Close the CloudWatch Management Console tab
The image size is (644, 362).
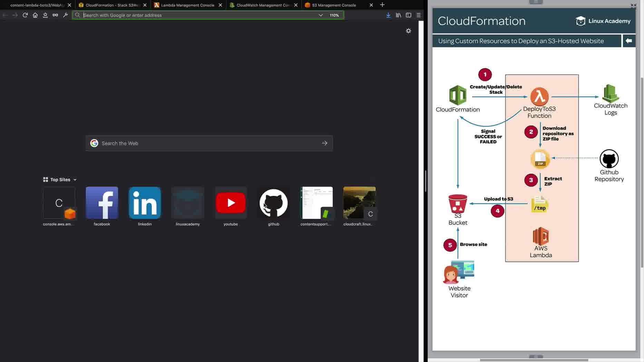pyautogui.click(x=296, y=5)
